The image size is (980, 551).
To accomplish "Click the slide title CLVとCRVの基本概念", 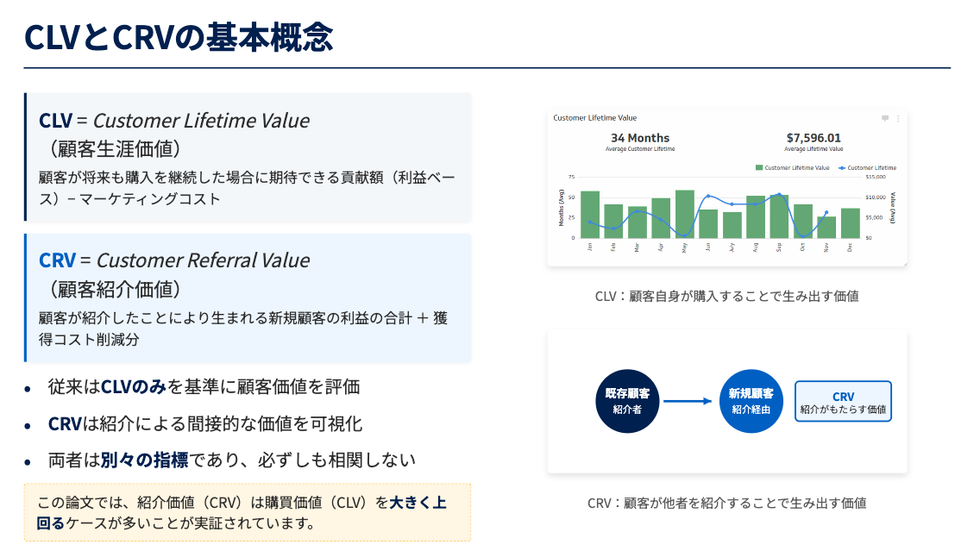I will click(179, 37).
